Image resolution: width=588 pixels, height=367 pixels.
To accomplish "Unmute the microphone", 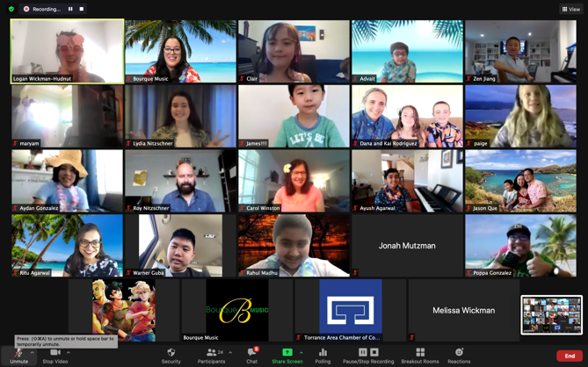I will click(18, 354).
